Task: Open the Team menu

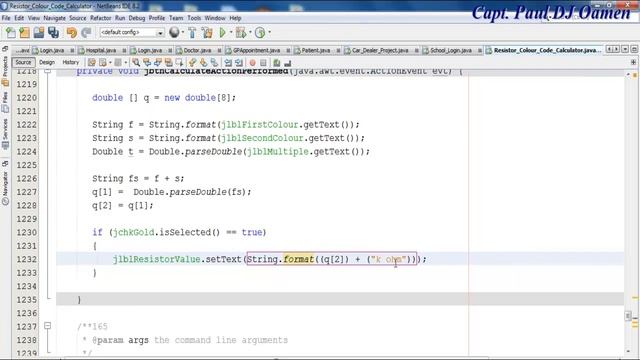Action: pos(176,18)
